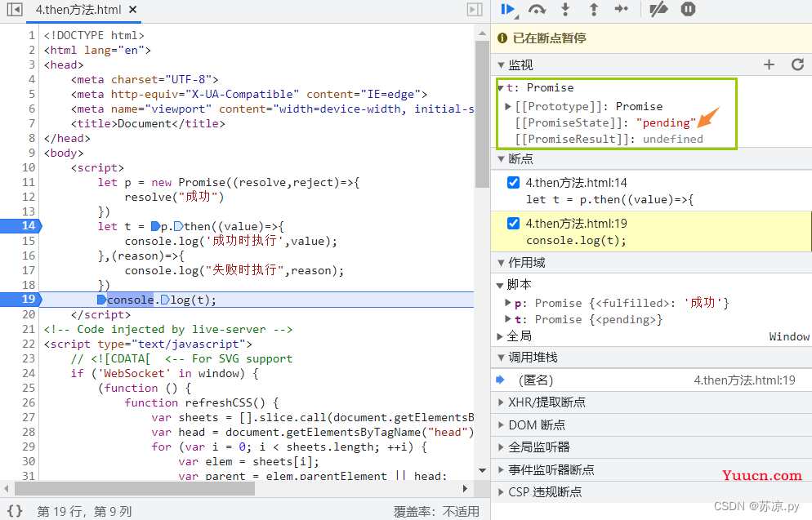Click the vertical scrollbar thumb in editor

[482, 113]
